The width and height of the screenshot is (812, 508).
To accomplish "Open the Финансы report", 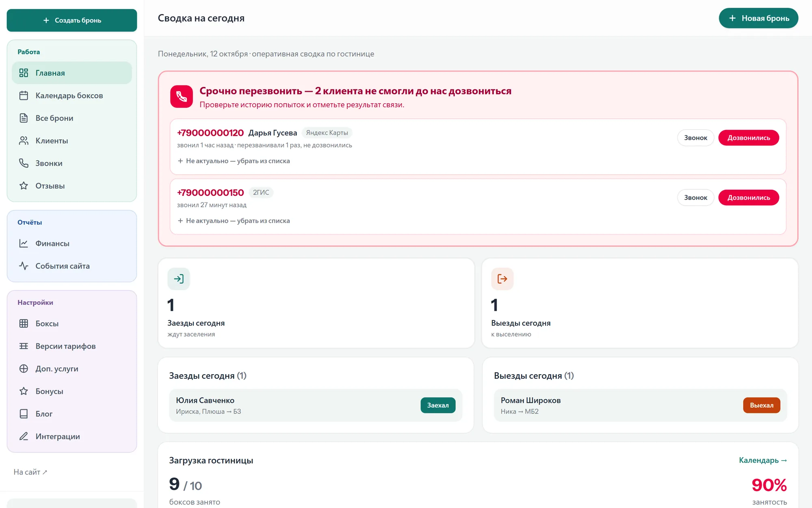I will (x=72, y=243).
